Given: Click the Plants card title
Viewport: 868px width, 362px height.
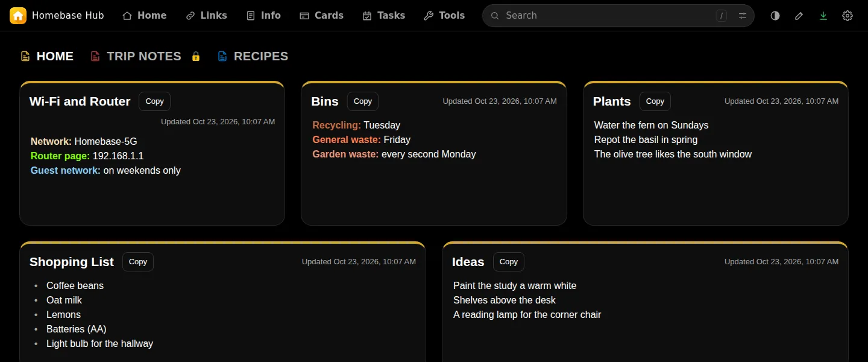Looking at the screenshot, I should (612, 101).
